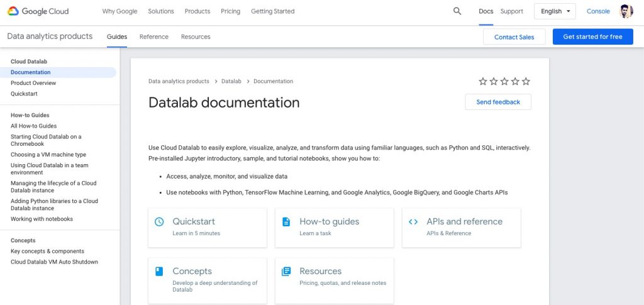Viewport: 644px width, 305px height.
Task: Rate the page five stars
Action: (x=526, y=81)
